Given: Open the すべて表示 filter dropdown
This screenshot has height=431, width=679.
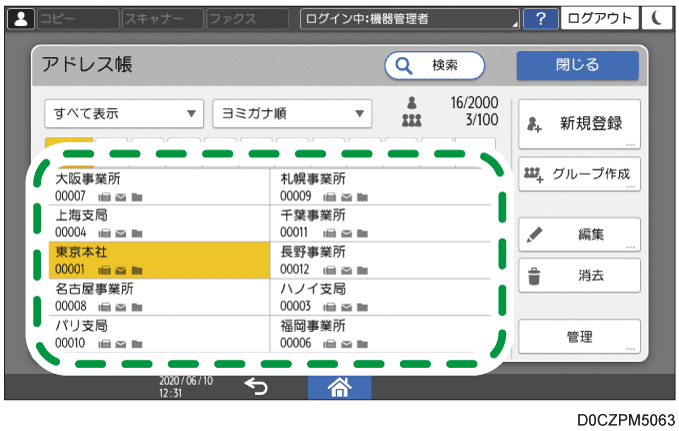Looking at the screenshot, I should pyautogui.click(x=124, y=113).
